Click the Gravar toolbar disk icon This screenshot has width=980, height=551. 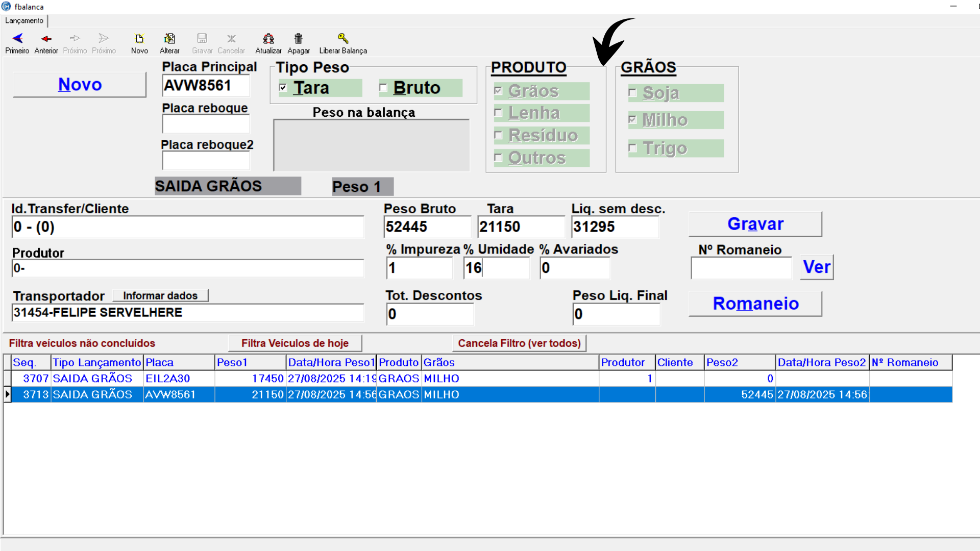pos(202,39)
